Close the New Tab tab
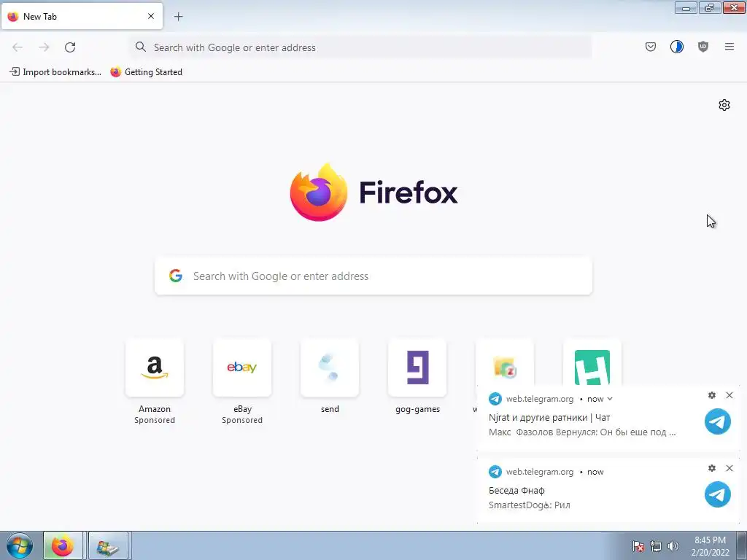This screenshot has width=747, height=560. tap(151, 16)
